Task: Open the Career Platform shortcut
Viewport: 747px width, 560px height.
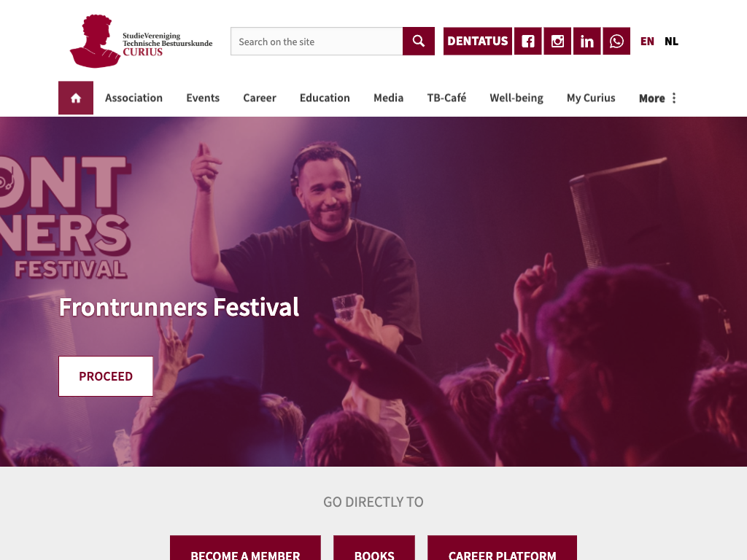Action: click(x=502, y=548)
